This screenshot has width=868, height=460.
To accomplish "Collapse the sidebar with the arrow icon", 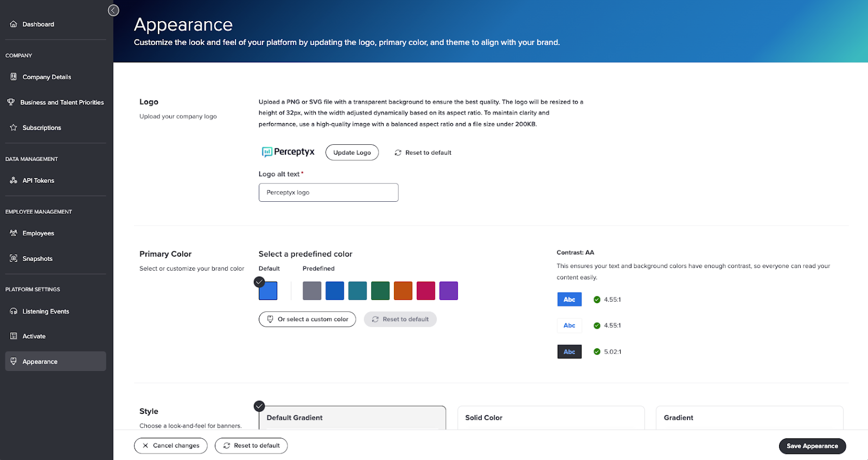I will tap(113, 10).
